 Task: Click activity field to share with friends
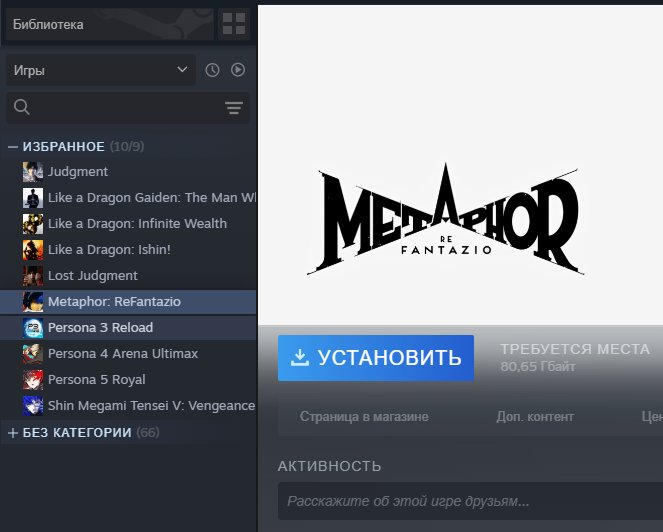[470, 501]
